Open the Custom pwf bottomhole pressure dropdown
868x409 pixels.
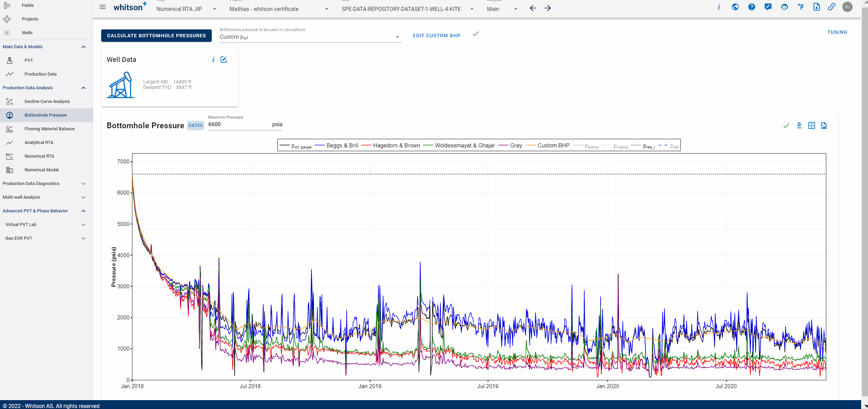click(x=310, y=37)
